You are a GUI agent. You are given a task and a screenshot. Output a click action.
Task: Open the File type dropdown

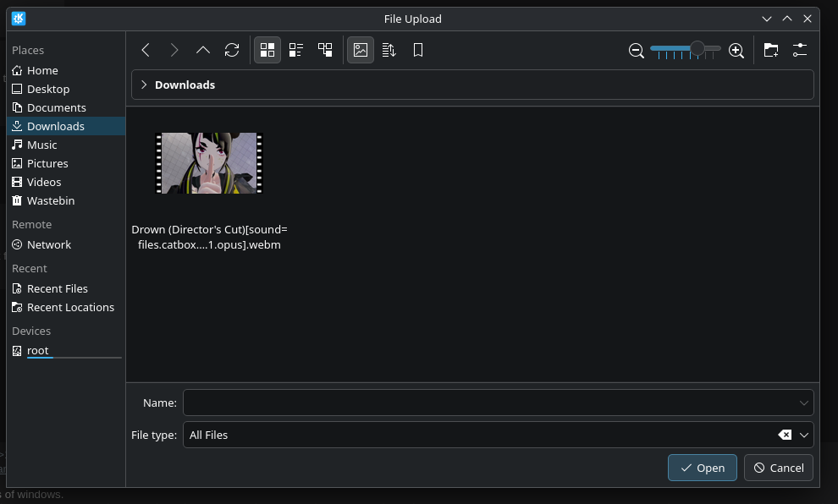[804, 435]
